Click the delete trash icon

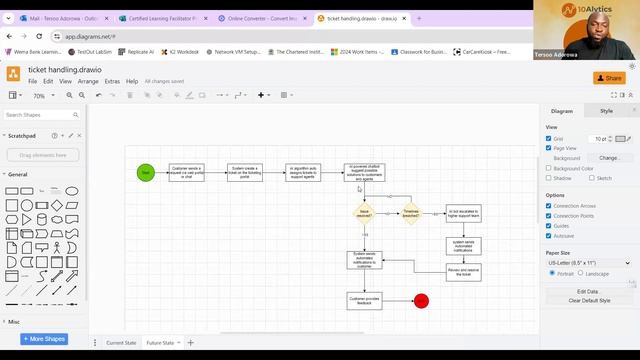click(x=130, y=95)
